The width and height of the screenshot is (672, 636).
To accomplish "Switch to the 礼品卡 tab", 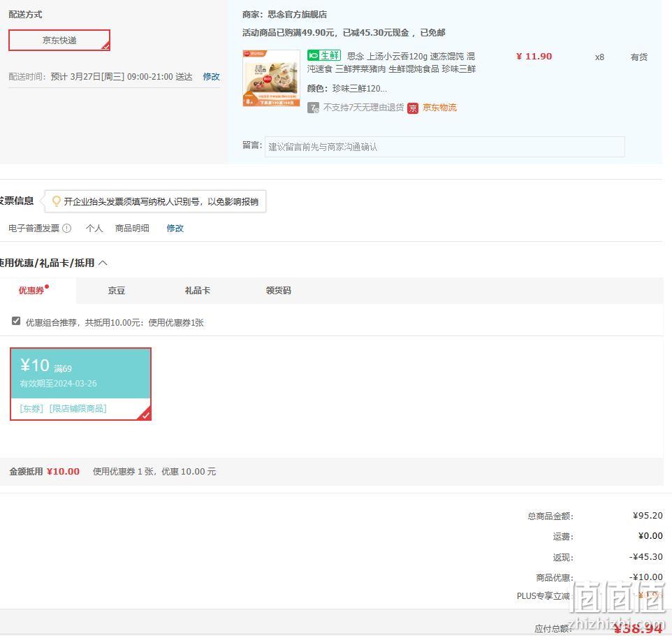I will 198,290.
